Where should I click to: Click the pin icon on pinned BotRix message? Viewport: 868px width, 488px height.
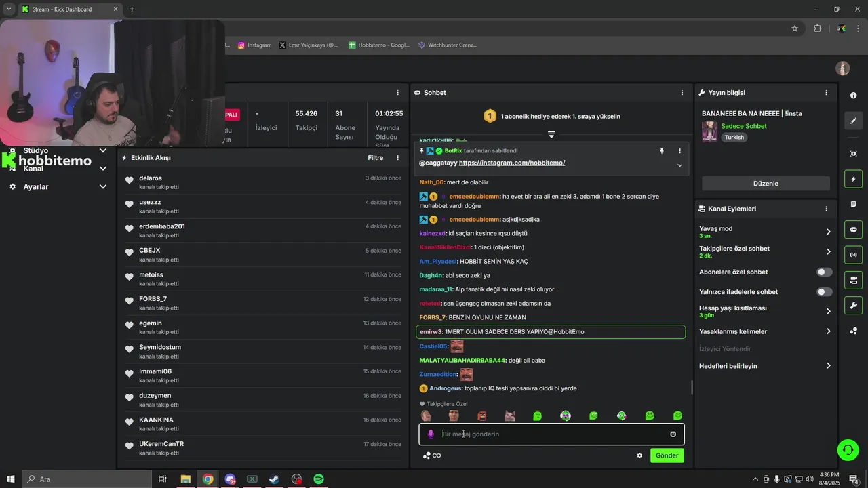click(662, 151)
